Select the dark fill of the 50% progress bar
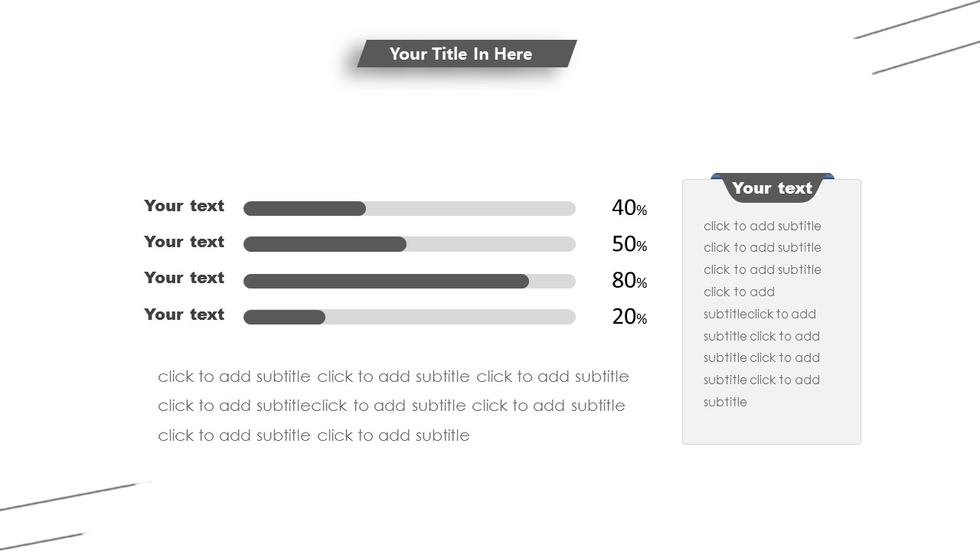Viewport: 980px width, 551px height. pos(325,244)
